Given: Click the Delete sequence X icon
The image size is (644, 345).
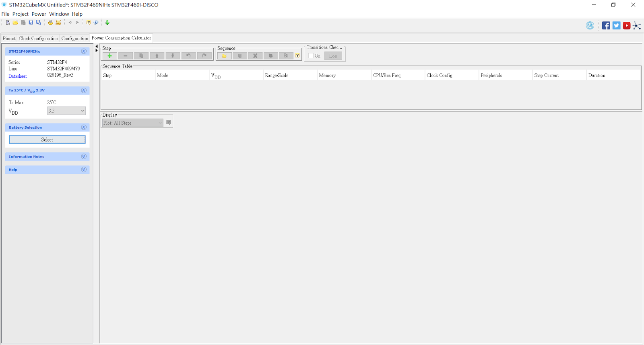Looking at the screenshot, I should click(x=255, y=56).
